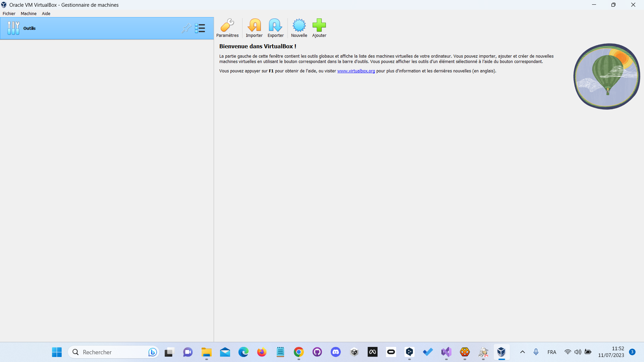
Task: Open the Meta app from the taskbar
Action: (373, 352)
